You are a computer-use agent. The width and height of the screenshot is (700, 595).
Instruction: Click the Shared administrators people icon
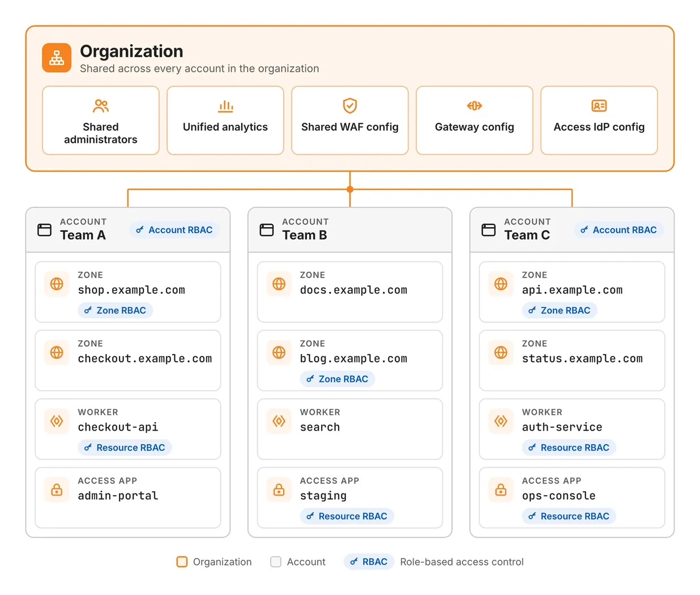point(101,106)
